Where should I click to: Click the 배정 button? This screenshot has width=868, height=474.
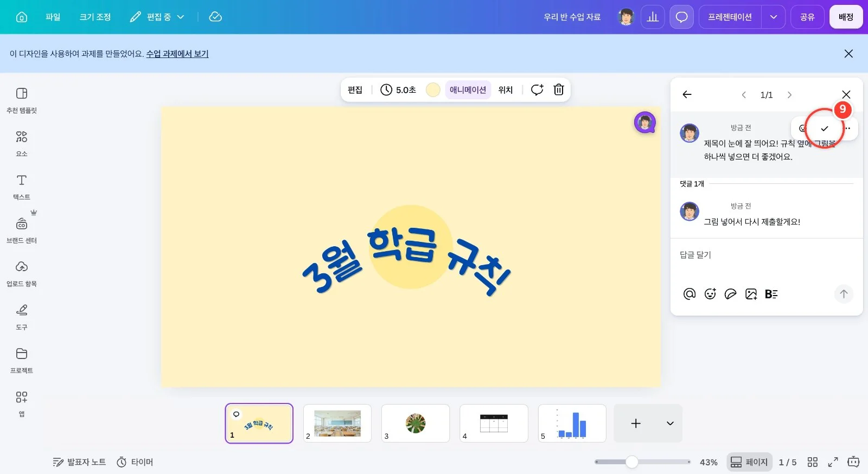point(846,17)
